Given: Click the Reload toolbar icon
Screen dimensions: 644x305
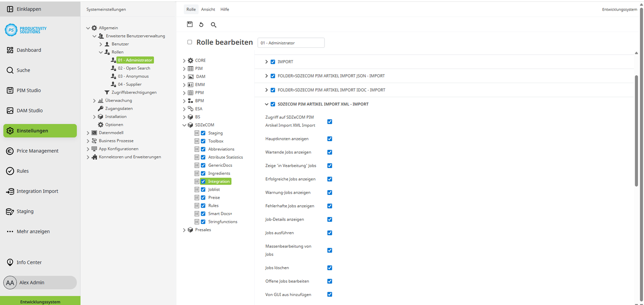Looking at the screenshot, I should tap(201, 24).
